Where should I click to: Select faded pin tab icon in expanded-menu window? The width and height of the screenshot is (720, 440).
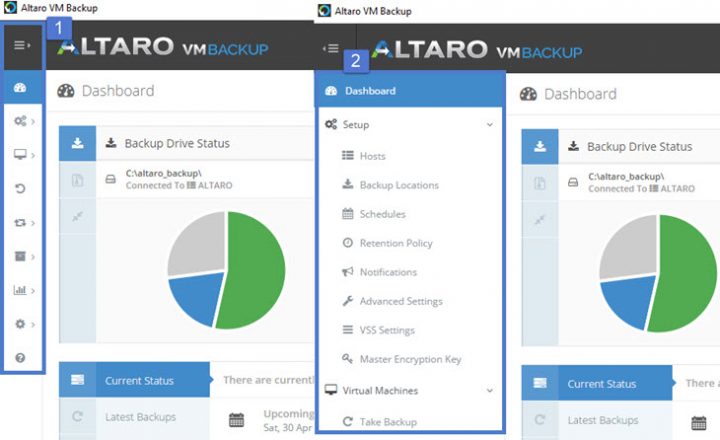click(540, 220)
